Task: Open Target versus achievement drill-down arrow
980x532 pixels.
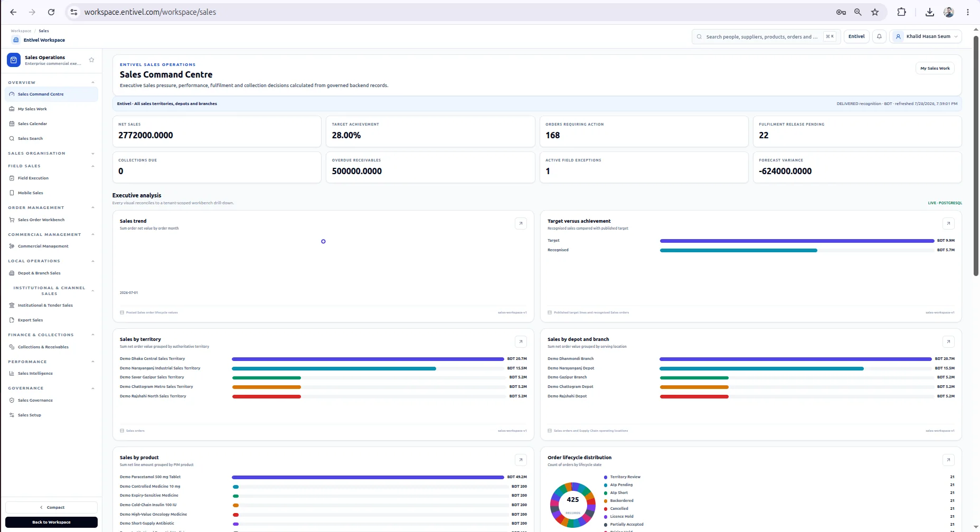Action: pos(948,223)
